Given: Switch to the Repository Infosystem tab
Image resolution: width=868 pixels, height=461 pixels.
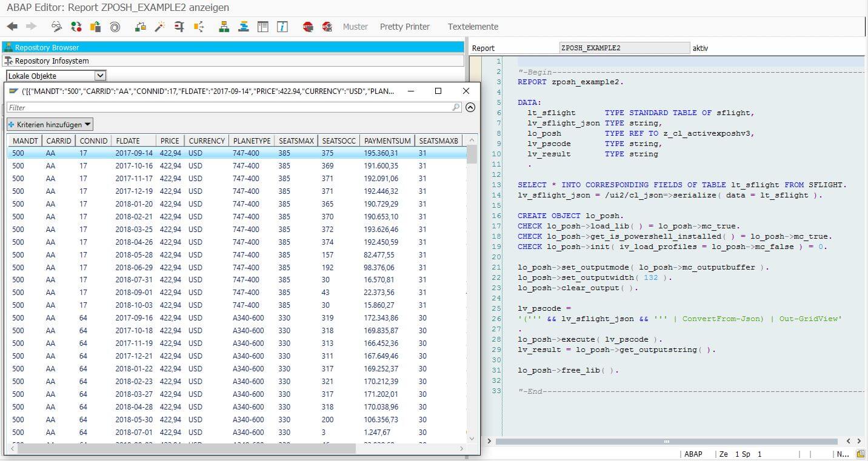Looking at the screenshot, I should [x=52, y=61].
